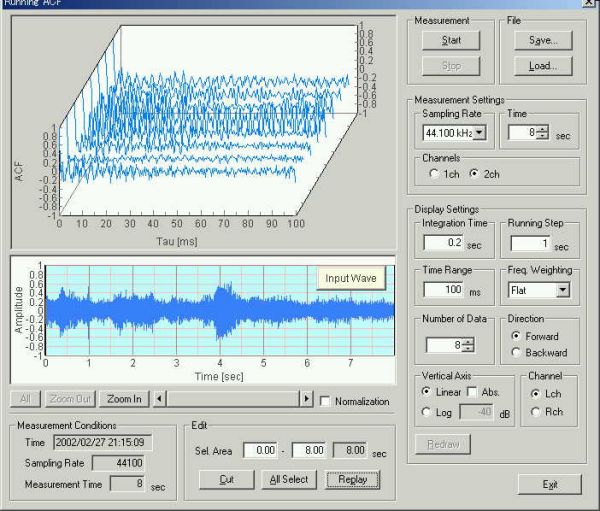Click the waveform horizontal scrollbar track
Screen dimensions: 600x511
point(233,399)
